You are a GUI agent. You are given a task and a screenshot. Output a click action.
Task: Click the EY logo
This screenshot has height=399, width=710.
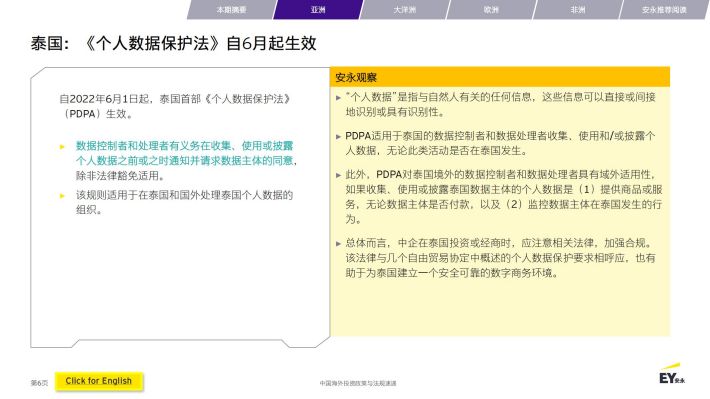pyautogui.click(x=672, y=374)
